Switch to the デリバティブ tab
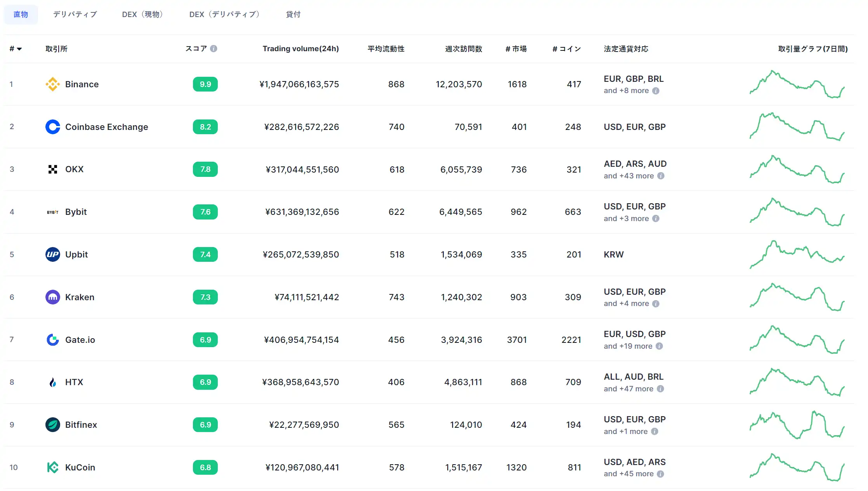Screen dimensions: 868x491 tap(75, 14)
